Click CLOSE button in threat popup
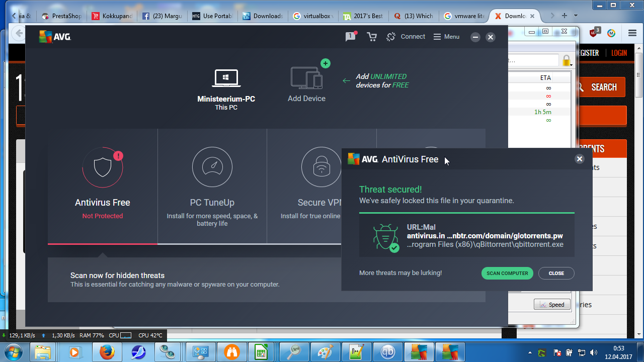This screenshot has height=362, width=644. point(556,274)
